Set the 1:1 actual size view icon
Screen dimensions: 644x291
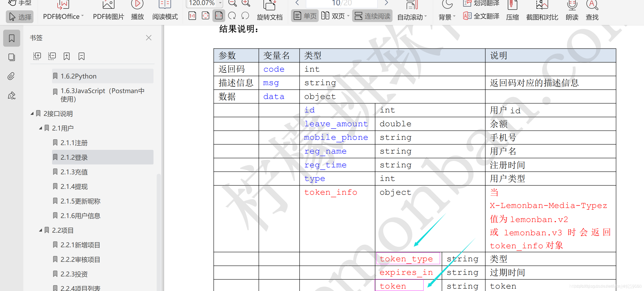tap(192, 16)
